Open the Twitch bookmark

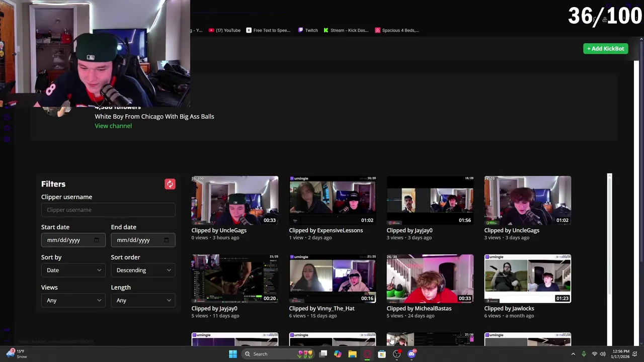[x=308, y=30]
